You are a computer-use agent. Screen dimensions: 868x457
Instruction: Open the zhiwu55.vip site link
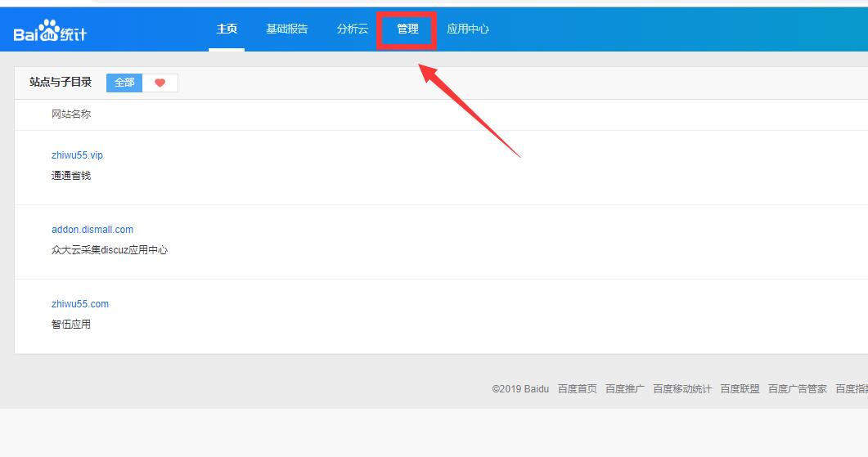pos(77,155)
